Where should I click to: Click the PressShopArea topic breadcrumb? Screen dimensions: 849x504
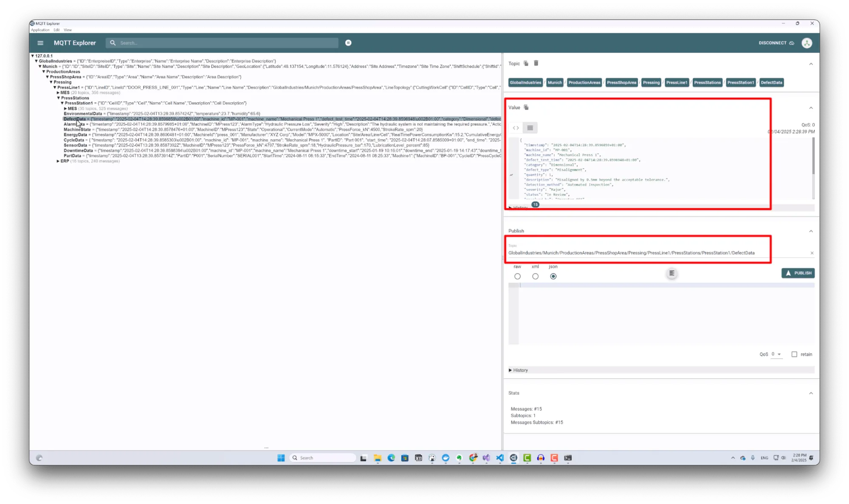pos(621,82)
